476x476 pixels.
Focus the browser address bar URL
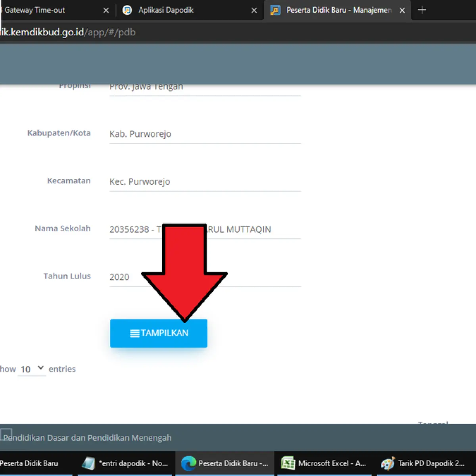[x=68, y=32]
